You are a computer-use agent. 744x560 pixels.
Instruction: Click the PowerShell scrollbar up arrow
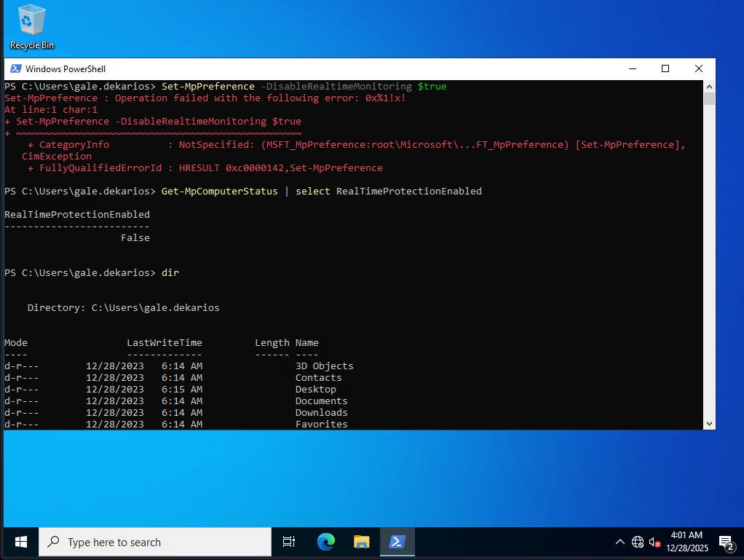coord(709,86)
